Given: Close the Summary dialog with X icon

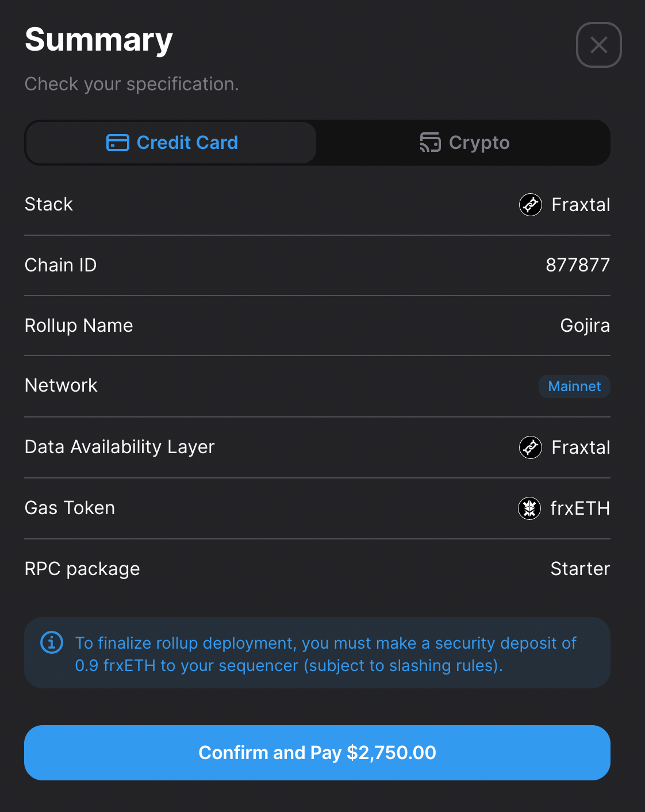Looking at the screenshot, I should point(598,45).
